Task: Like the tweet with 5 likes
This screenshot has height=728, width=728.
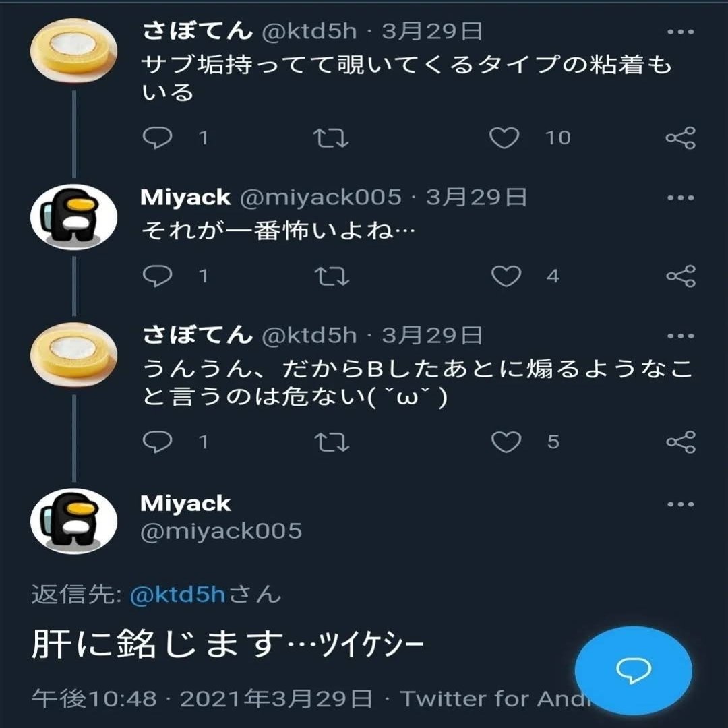Action: coord(506,442)
